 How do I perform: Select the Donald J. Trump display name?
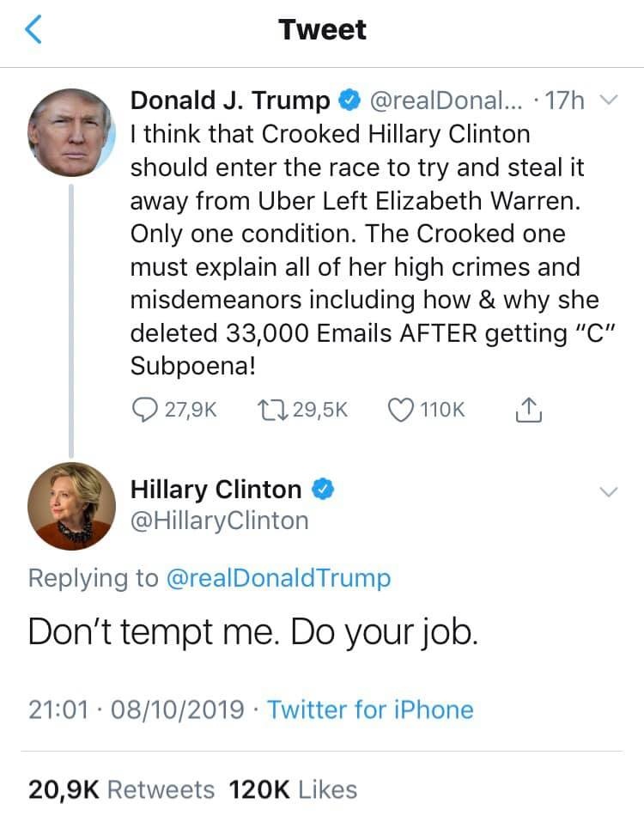(x=229, y=101)
